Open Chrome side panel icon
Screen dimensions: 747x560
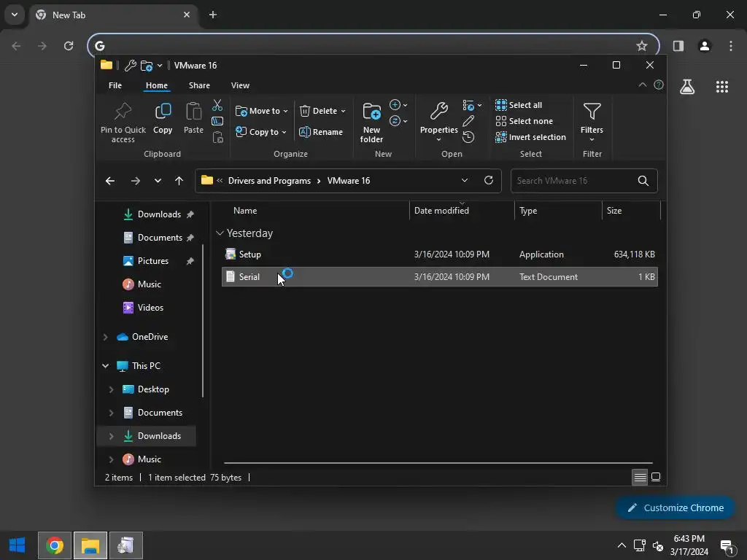coord(678,46)
